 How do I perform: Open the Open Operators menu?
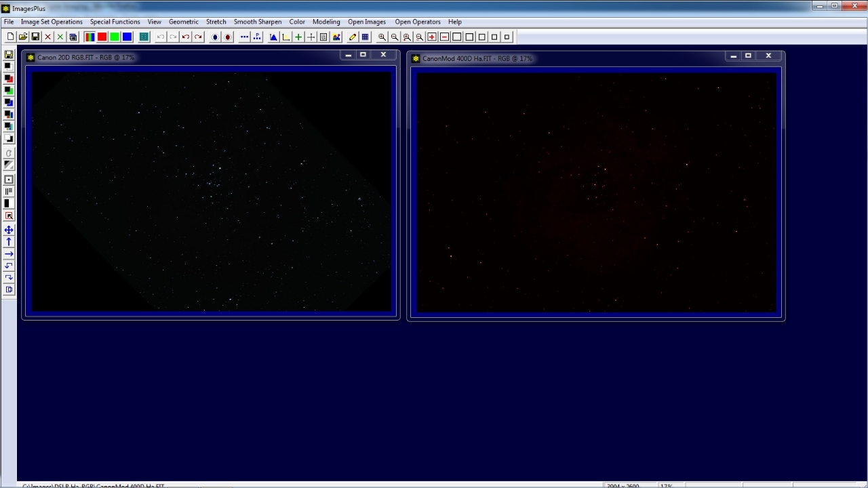418,22
